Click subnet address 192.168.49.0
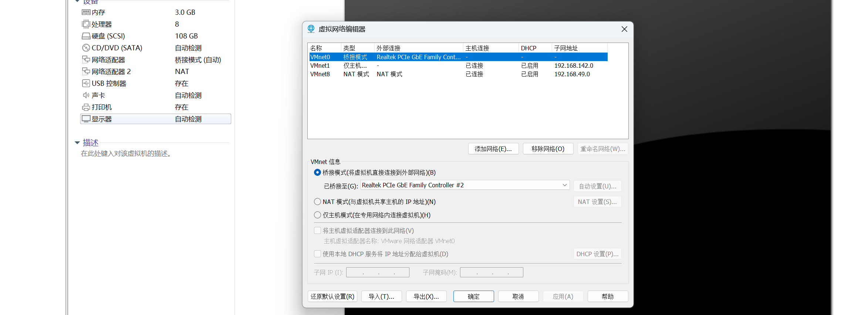868x315 pixels. [572, 74]
